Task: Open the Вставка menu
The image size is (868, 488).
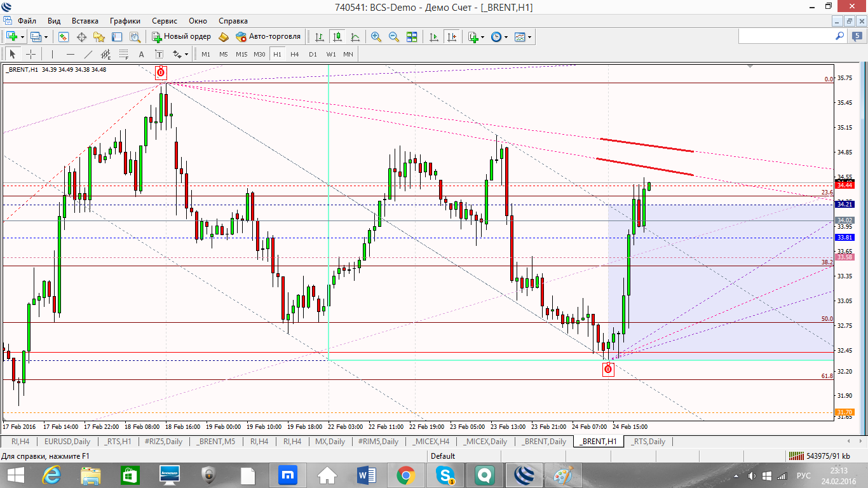Action: point(85,21)
